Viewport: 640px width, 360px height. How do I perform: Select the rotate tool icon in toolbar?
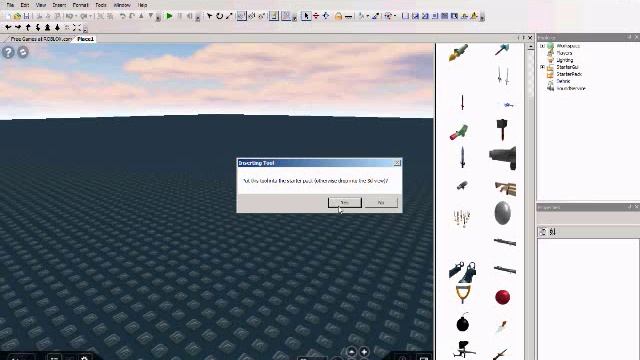tap(219, 16)
